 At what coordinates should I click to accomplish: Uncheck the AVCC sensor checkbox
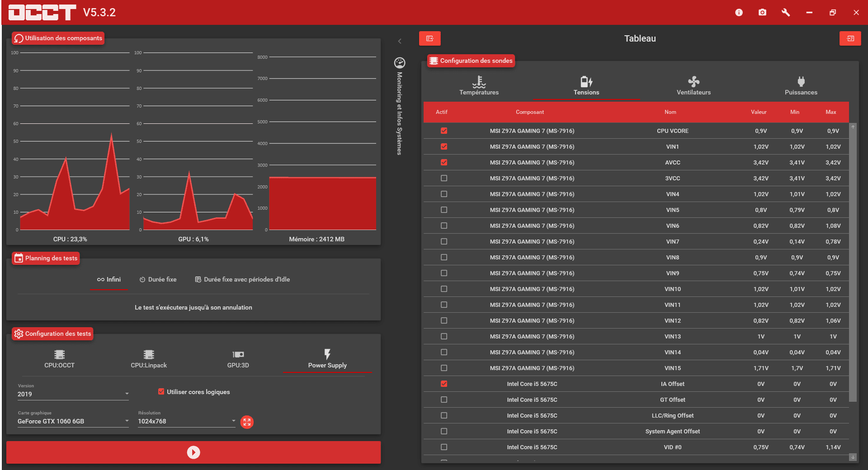coord(444,162)
